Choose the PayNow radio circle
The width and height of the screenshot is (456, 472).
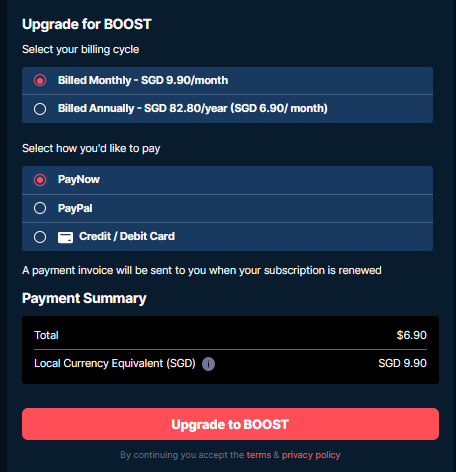tap(40, 180)
